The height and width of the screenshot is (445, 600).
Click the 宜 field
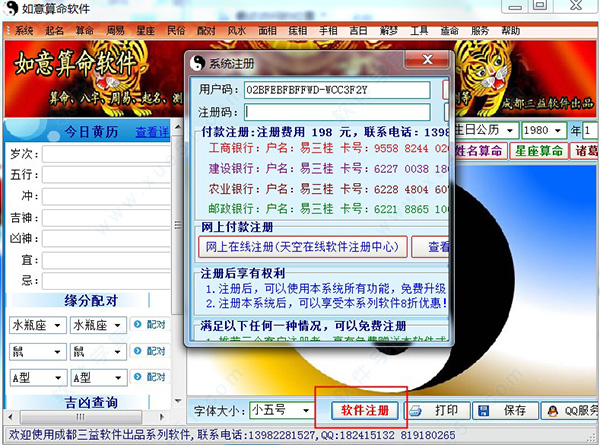point(106,260)
